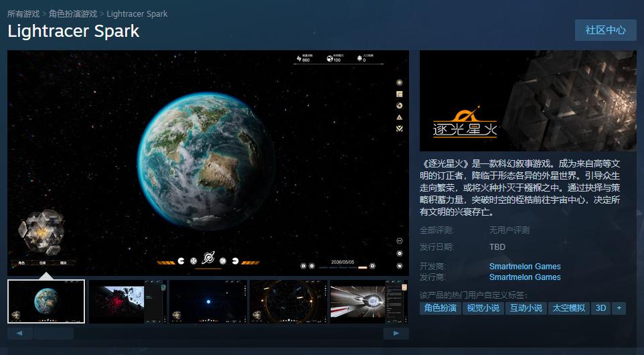
Task: Show the orange grid globe thumbnail
Action: click(x=289, y=302)
